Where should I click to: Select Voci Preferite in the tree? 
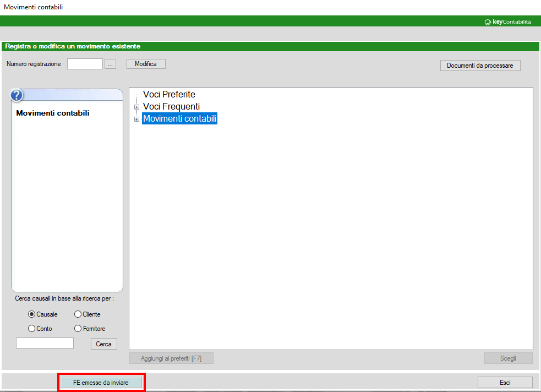pyautogui.click(x=169, y=94)
